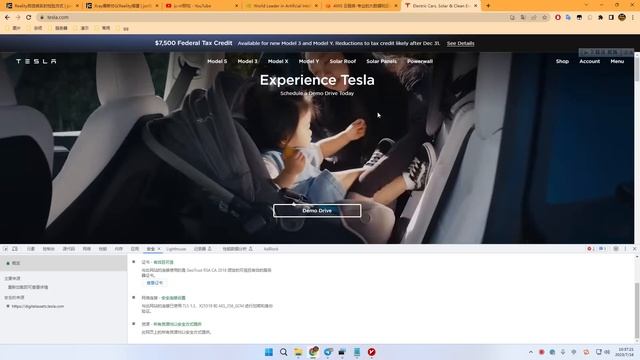Switch to the first browser tab
The width and height of the screenshot is (640, 360).
click(x=41, y=6)
